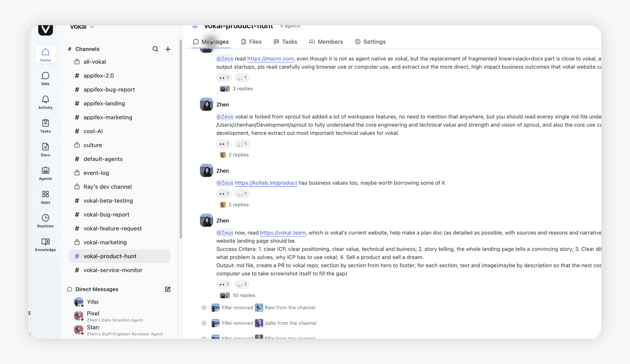Open the Agents robot icon

pos(45,174)
